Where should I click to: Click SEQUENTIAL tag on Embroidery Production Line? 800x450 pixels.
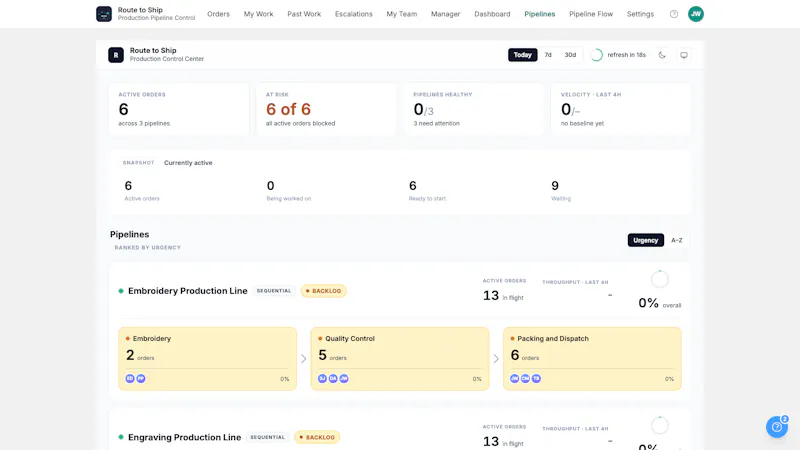(x=274, y=291)
